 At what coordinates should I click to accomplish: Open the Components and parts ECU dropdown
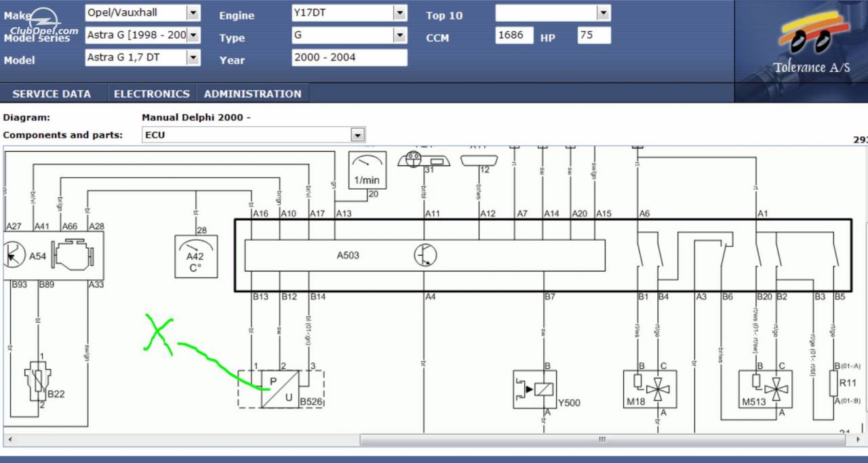254,135
